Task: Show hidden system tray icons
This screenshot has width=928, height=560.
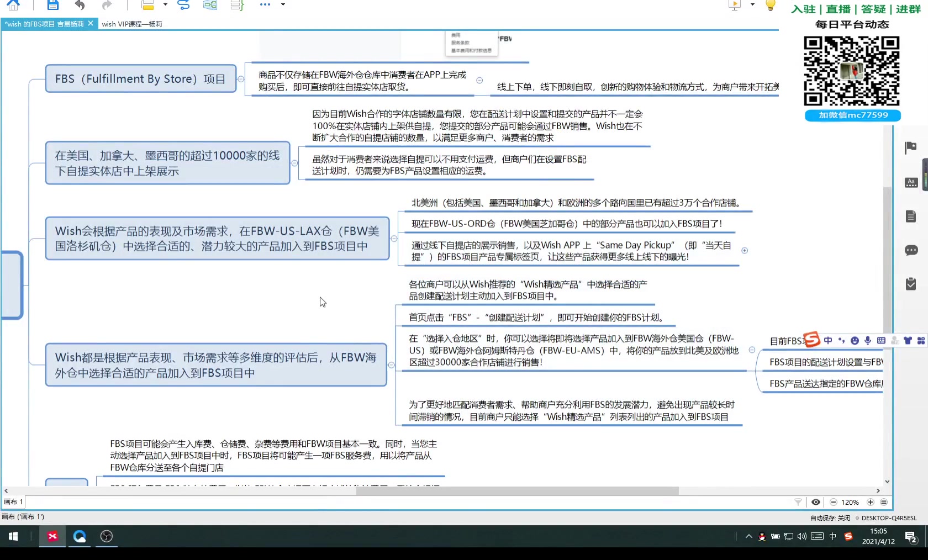Action: point(748,536)
